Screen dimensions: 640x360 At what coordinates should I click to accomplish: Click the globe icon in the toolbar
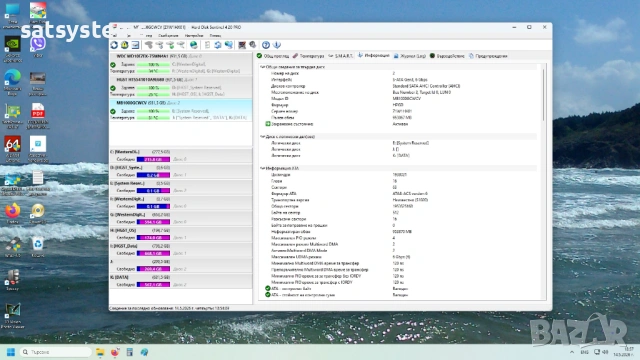(194, 45)
